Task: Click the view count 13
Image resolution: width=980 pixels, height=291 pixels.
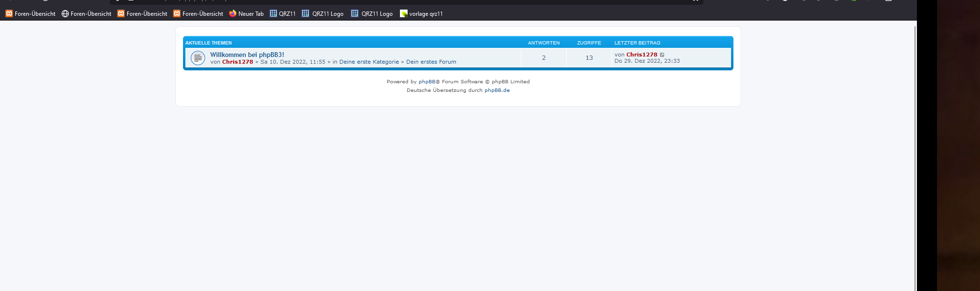Action: coord(589,58)
